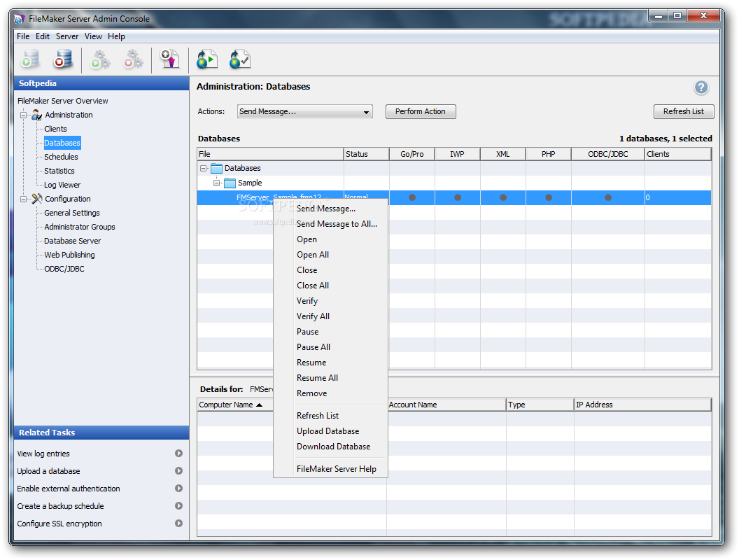This screenshot has width=739, height=560.
Task: Open FileMaker Server Overview in sidebar
Action: 63,101
